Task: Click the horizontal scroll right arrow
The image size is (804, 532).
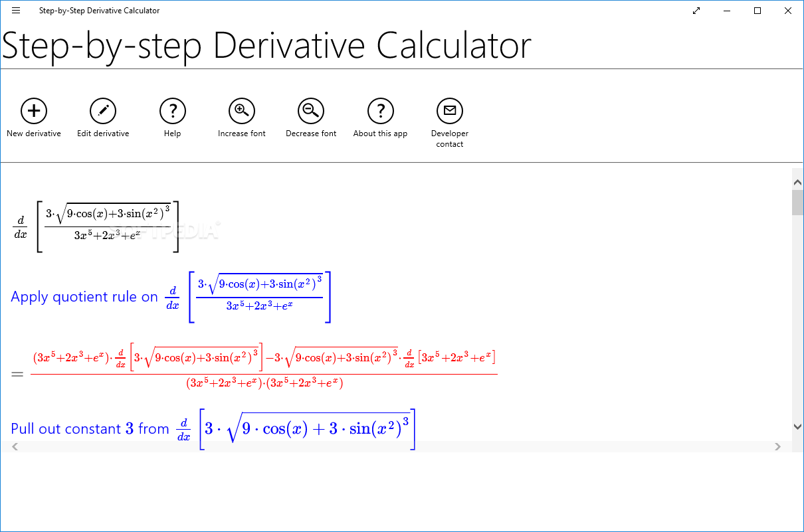Action: click(777, 447)
